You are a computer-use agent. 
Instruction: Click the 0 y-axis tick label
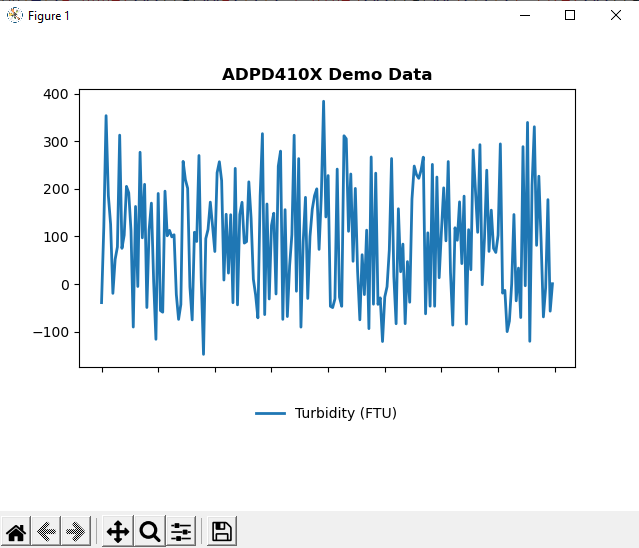coord(64,285)
